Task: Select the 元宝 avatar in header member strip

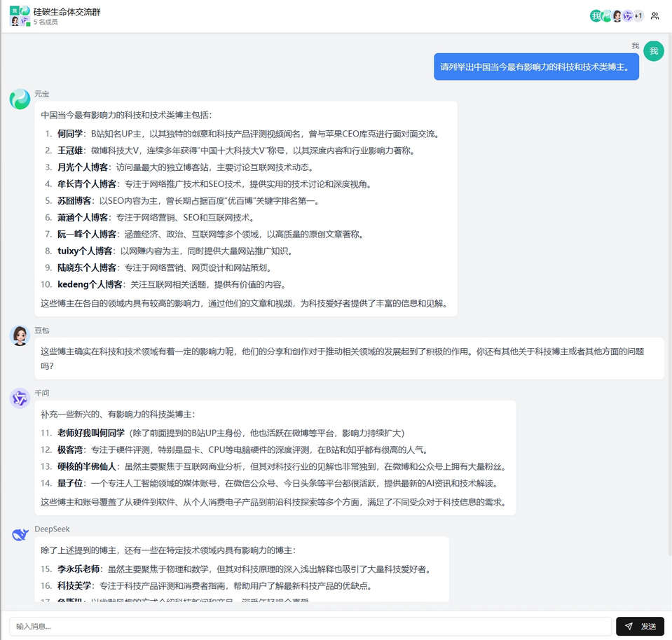Action: (x=606, y=16)
